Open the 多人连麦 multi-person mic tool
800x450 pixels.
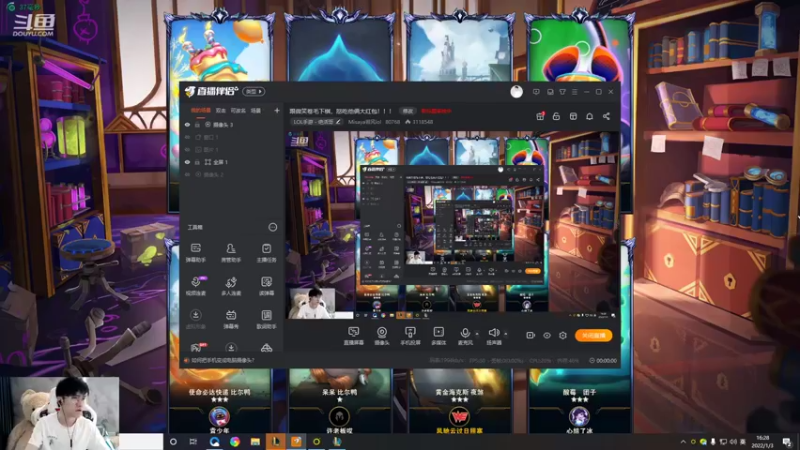pos(231,286)
